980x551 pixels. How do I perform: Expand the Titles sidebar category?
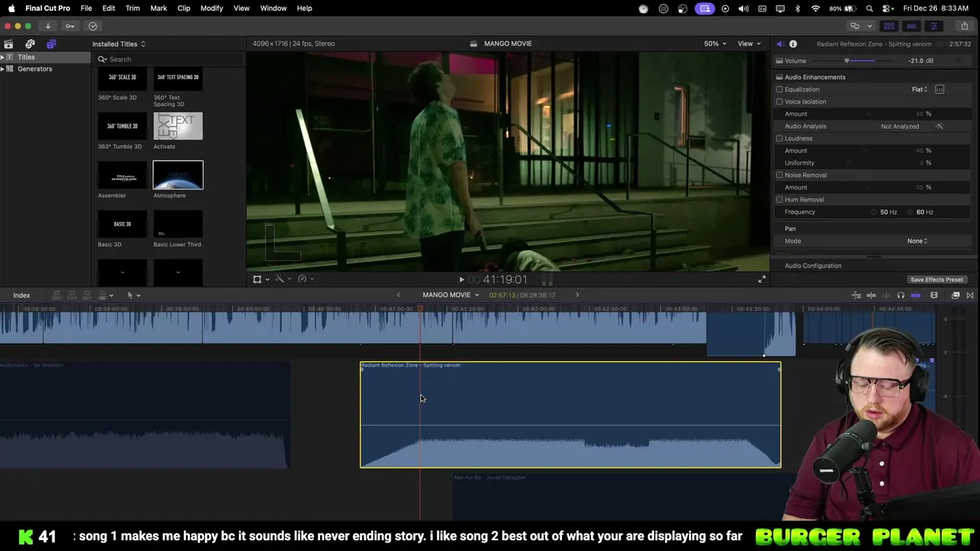click(x=3, y=57)
